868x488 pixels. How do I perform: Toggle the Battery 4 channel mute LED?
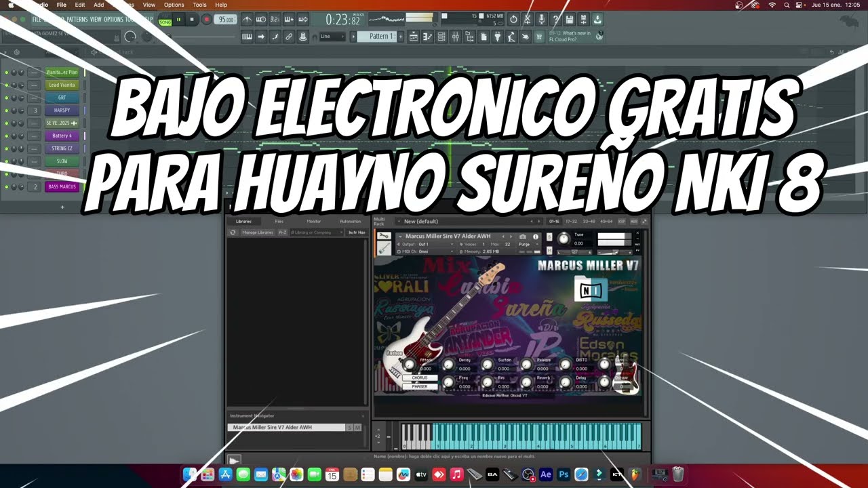(7, 136)
